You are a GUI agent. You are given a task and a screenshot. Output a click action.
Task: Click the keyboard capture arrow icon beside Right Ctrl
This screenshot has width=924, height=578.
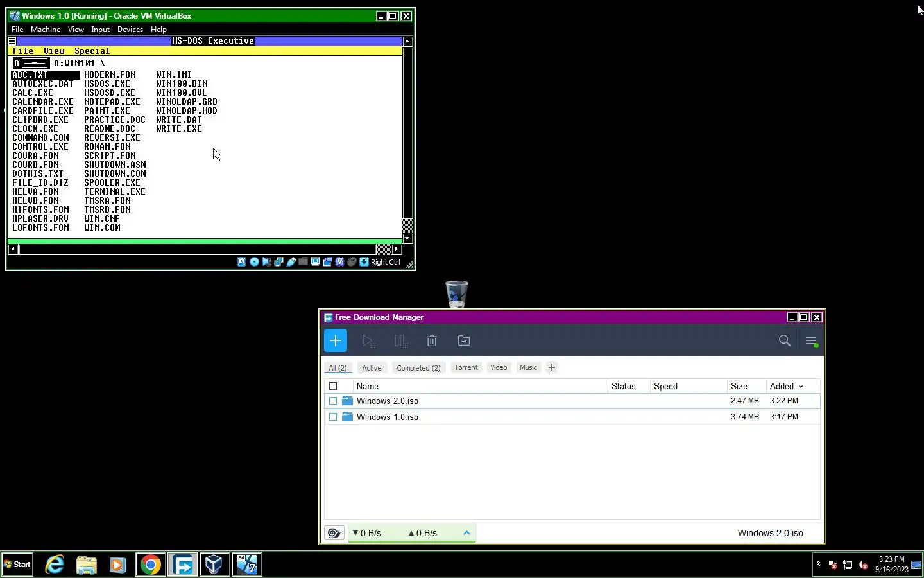[364, 262]
